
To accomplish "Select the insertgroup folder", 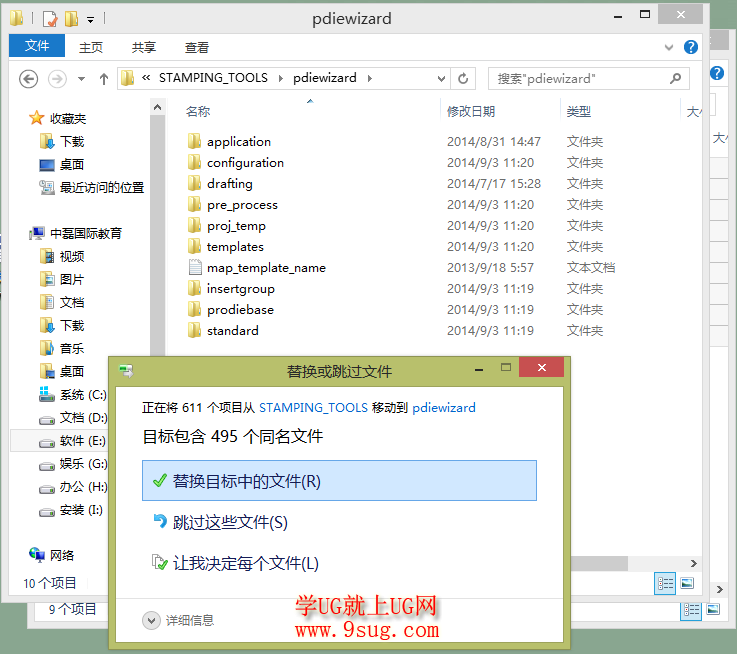I will [240, 288].
